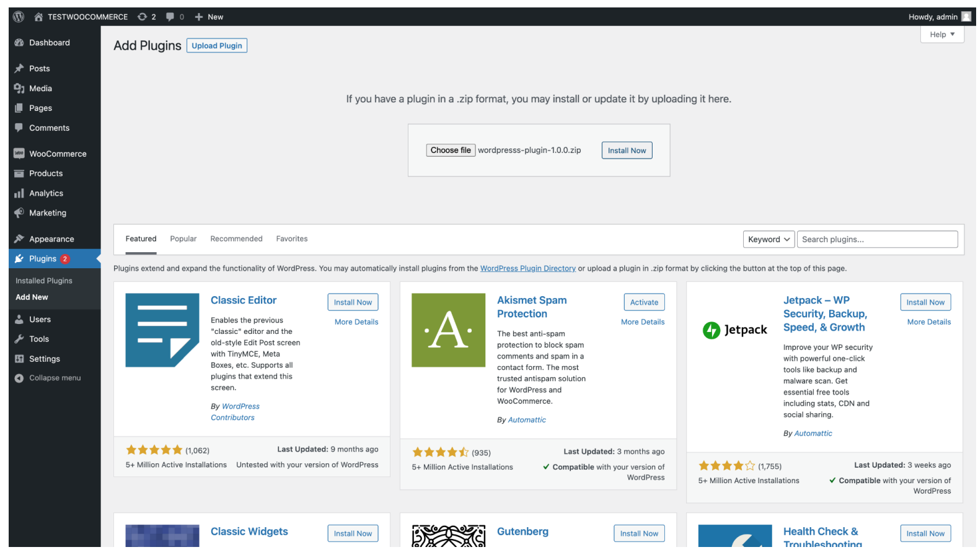Click the file name wordpresss-plugin-1.0.0.zip
The image size is (978, 560).
(529, 151)
